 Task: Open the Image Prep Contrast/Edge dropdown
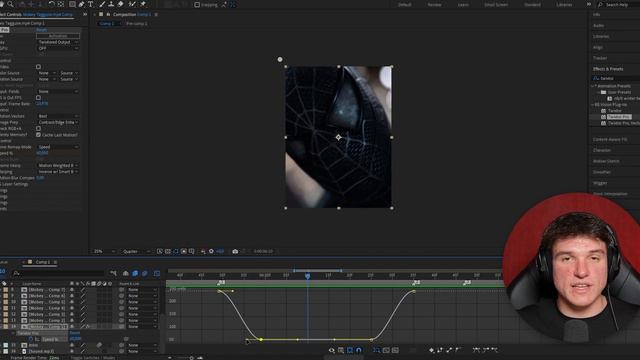tap(58, 122)
